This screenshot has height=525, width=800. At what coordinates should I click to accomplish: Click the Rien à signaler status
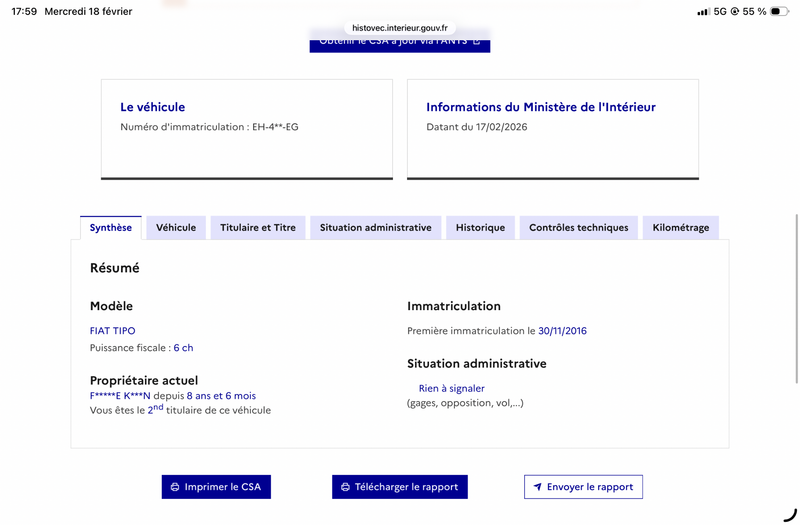pyautogui.click(x=452, y=388)
